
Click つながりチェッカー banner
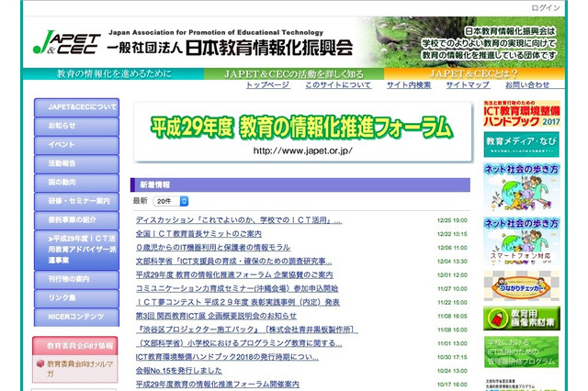tap(522, 286)
